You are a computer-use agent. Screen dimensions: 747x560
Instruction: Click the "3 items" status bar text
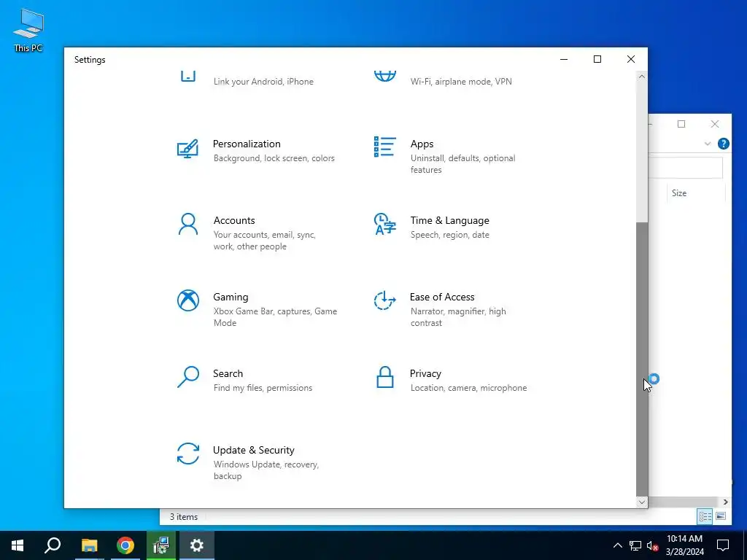pyautogui.click(x=184, y=517)
